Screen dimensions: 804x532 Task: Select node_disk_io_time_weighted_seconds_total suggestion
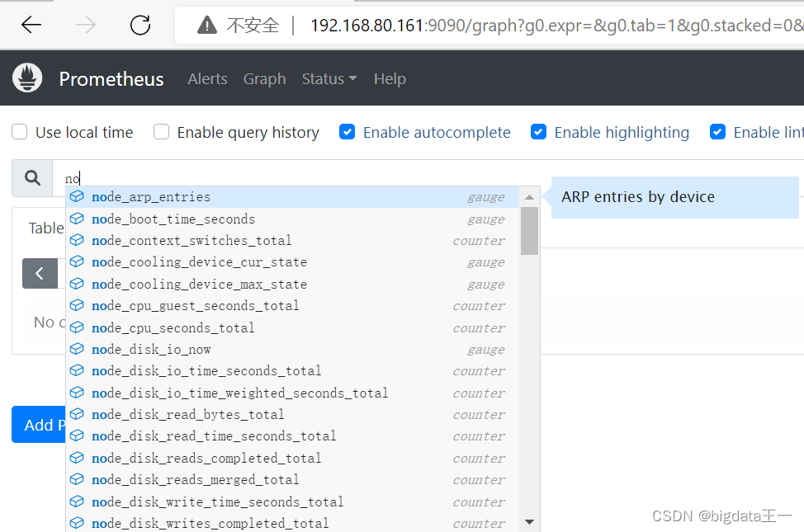292,393
